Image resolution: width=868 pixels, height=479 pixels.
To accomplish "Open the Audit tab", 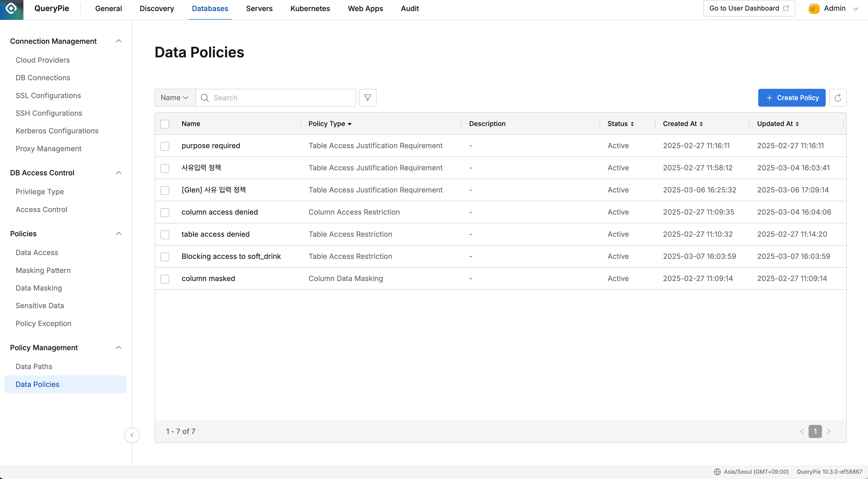I will click(409, 9).
